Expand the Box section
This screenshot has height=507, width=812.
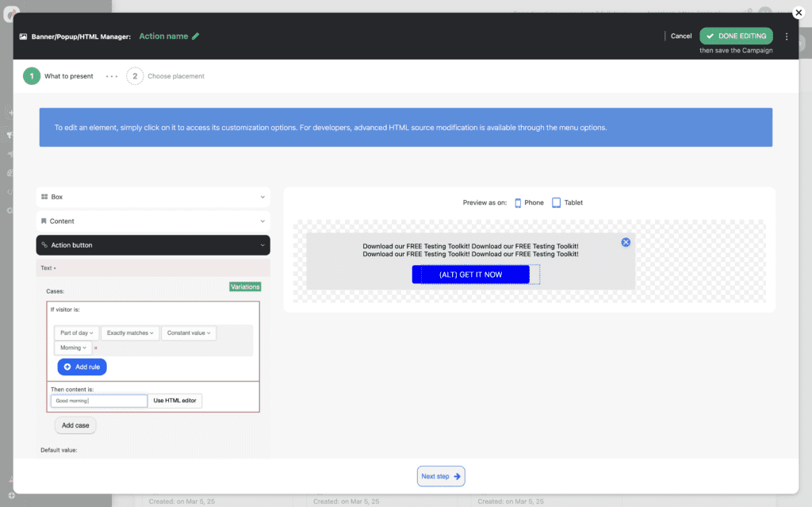point(152,197)
